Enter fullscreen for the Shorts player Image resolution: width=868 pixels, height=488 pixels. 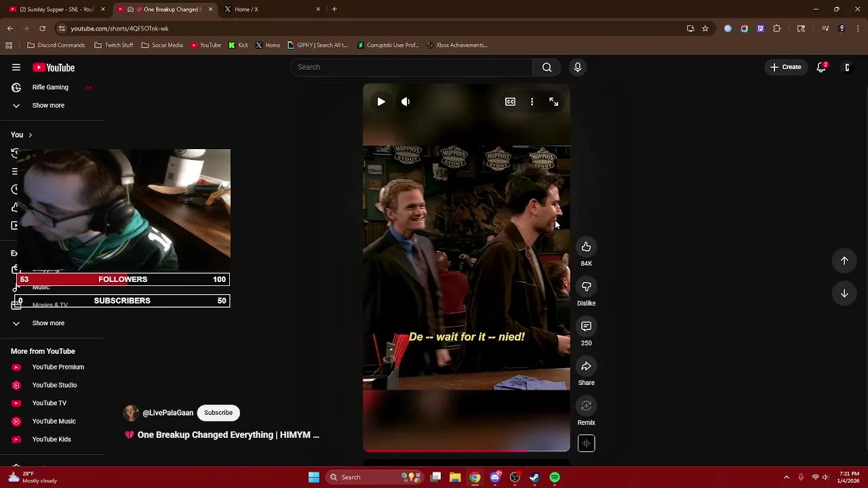pyautogui.click(x=553, y=102)
